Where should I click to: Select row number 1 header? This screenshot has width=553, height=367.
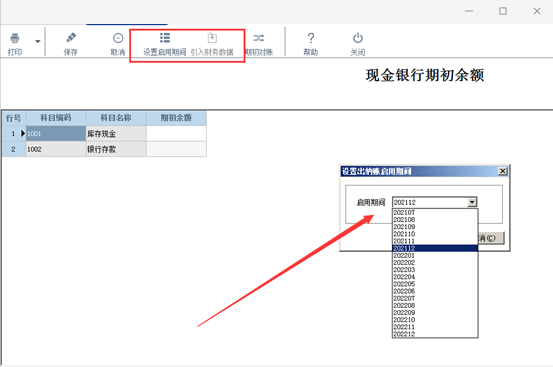13,134
